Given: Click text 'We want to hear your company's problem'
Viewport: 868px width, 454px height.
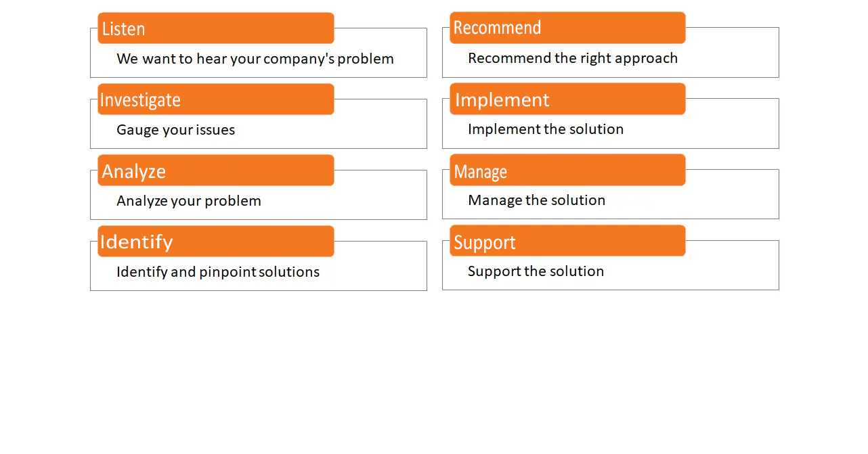Looking at the screenshot, I should point(255,59).
